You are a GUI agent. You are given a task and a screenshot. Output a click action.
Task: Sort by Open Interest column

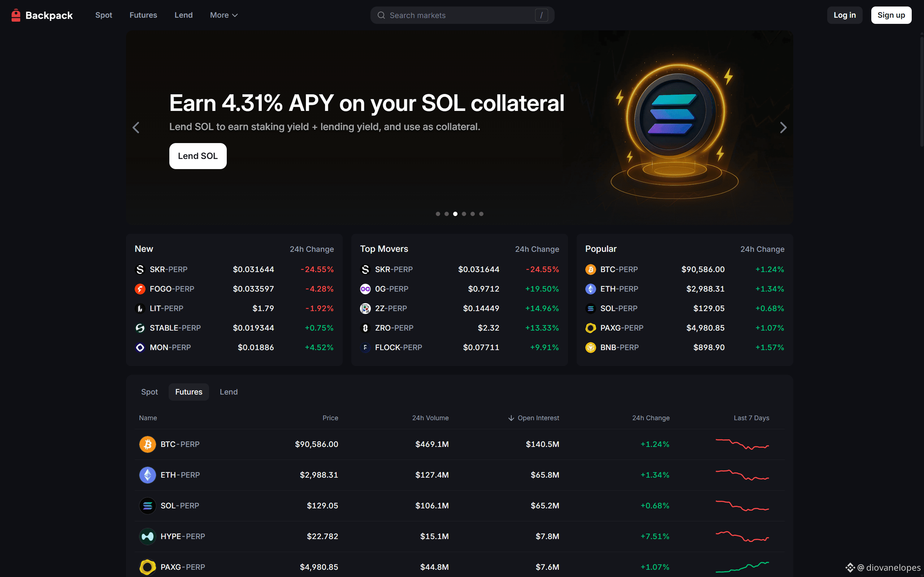tap(537, 418)
